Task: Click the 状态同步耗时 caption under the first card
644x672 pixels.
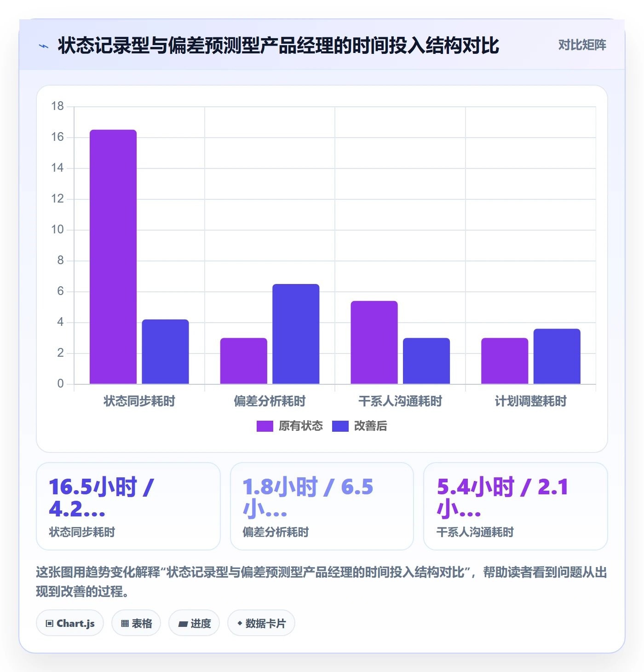Action: (82, 532)
